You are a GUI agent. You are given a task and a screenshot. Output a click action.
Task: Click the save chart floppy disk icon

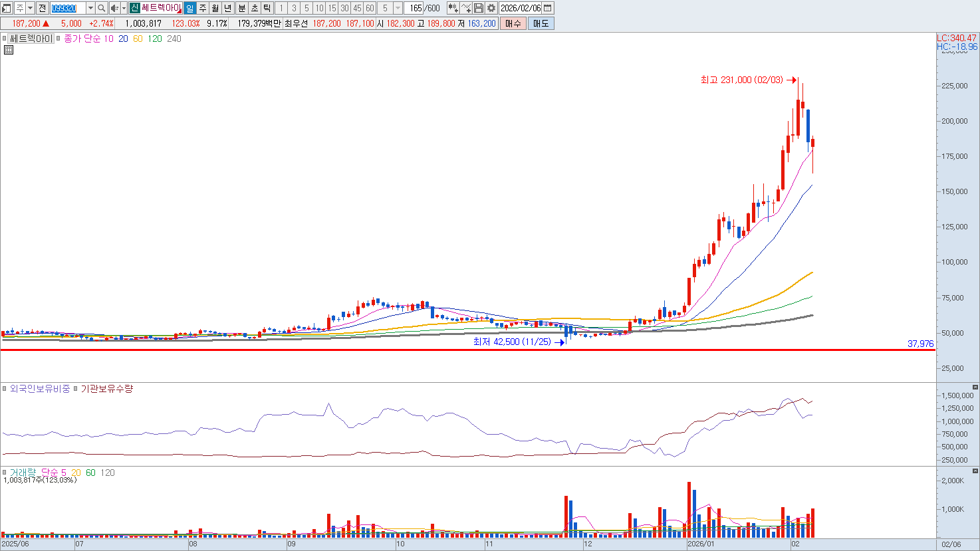click(479, 8)
